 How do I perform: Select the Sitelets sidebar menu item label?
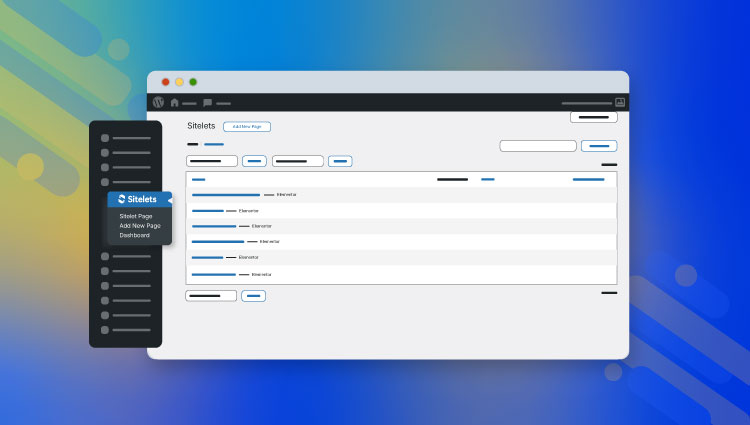[142, 199]
